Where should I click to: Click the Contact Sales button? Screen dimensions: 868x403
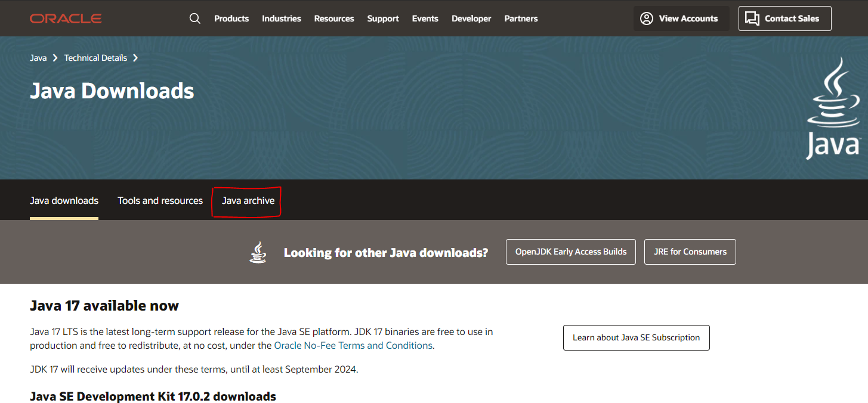785,18
